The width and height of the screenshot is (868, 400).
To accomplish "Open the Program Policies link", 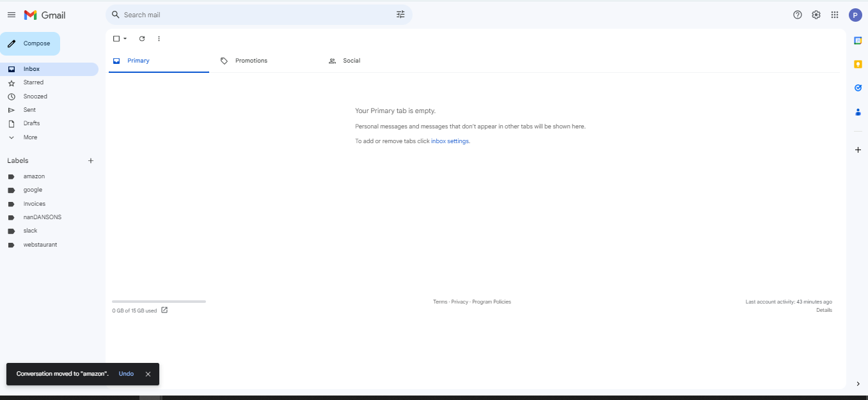I will [492, 302].
